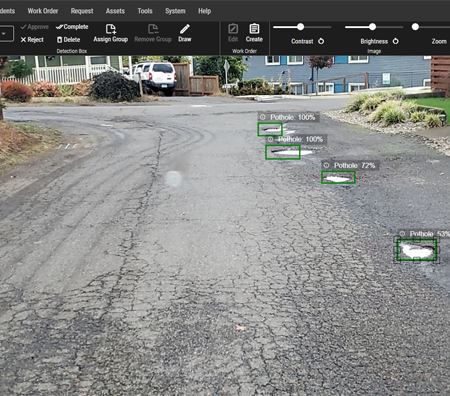The width and height of the screenshot is (450, 396).
Task: Open the System menu
Action: click(x=175, y=11)
